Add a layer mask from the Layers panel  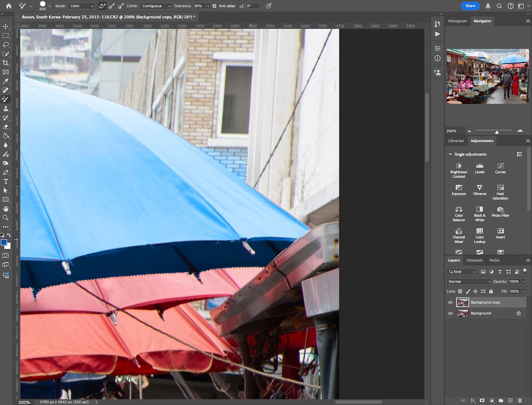point(481,401)
